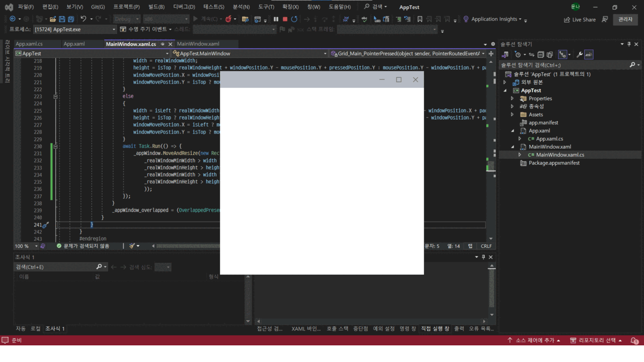Click the notifications bell in status bar
Viewport: 644px width, 362px height.
(x=634, y=341)
